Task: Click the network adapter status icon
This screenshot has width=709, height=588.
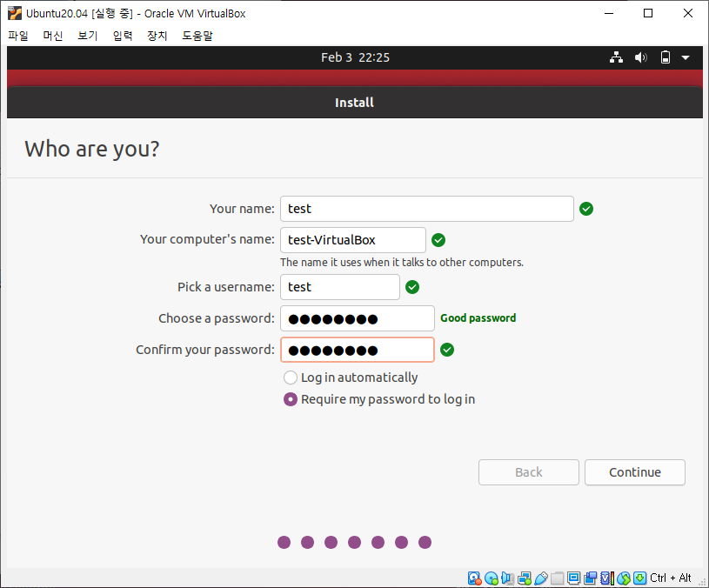Action: [525, 578]
